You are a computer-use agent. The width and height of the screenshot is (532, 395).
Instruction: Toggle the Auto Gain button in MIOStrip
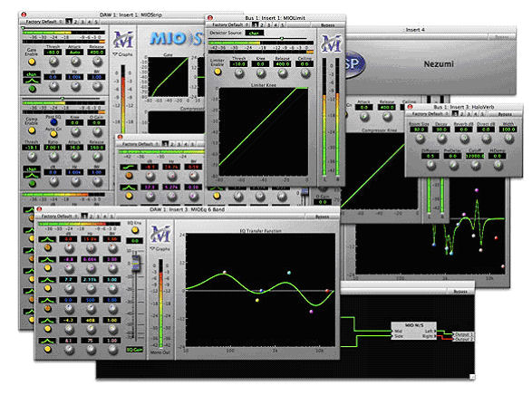(53, 133)
